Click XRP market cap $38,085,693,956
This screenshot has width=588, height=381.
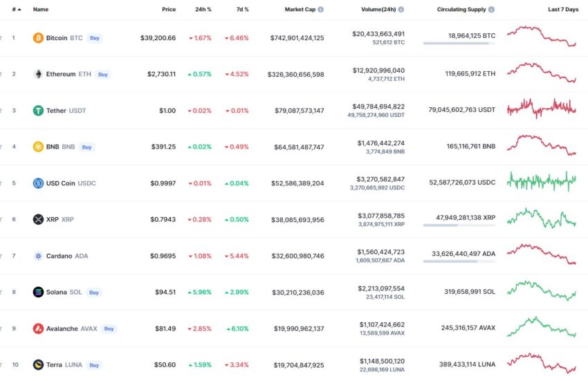coord(297,219)
